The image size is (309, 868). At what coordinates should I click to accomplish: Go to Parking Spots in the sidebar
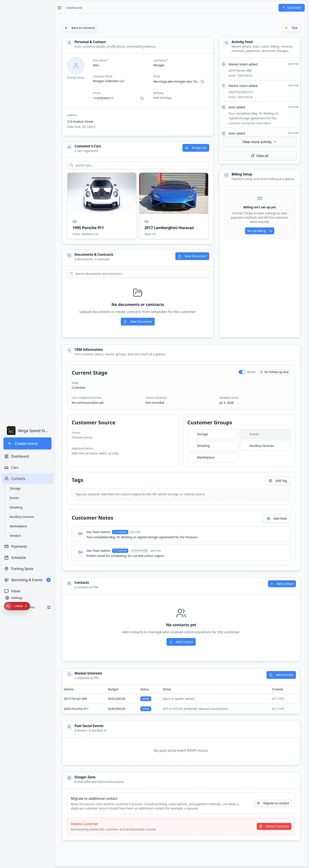point(27,569)
